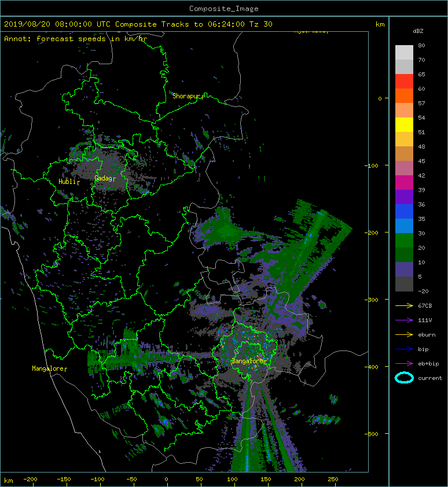Click the 'current' legend label
Image resolution: width=448 pixels, height=487 pixels.
tap(430, 378)
